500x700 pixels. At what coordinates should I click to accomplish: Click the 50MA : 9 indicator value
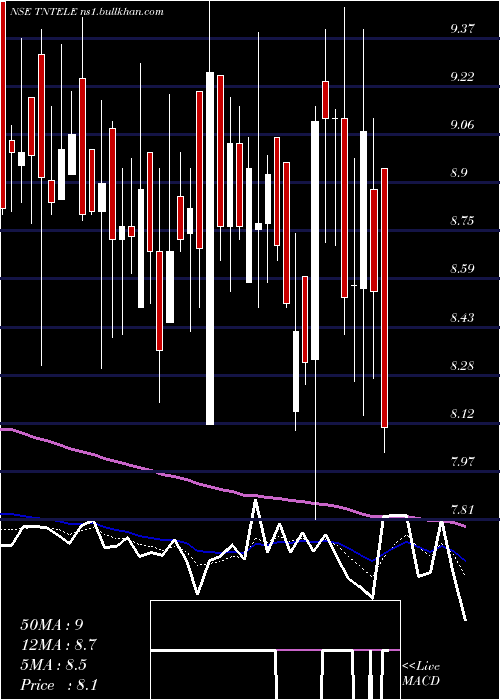click(52, 625)
